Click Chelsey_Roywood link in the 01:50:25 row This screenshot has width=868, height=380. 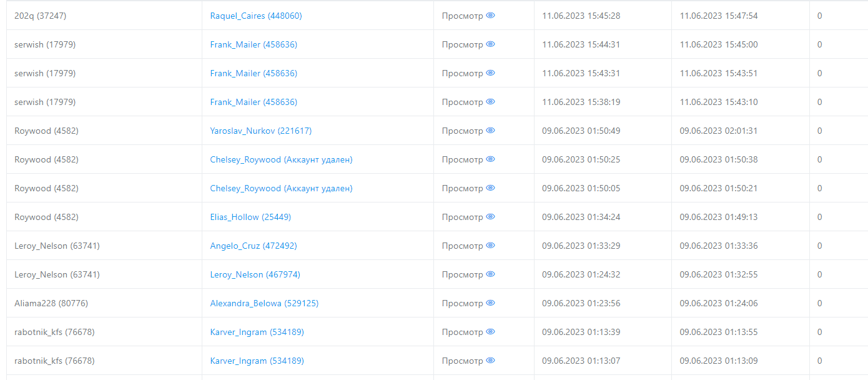tap(281, 159)
